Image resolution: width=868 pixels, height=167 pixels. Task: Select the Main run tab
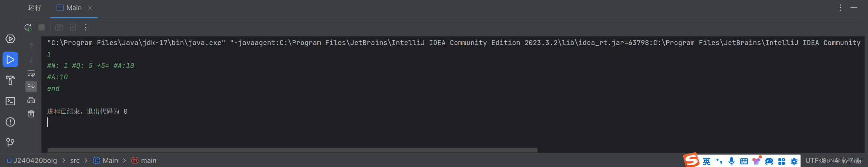click(74, 8)
